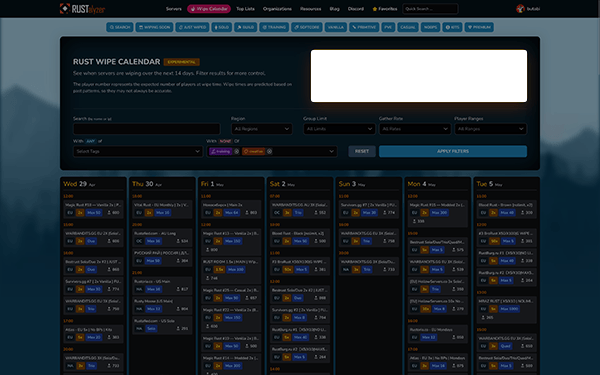Focus the Quick Search box
Image resolution: width=600 pixels, height=375 pixels.
pyautogui.click(x=430, y=9)
